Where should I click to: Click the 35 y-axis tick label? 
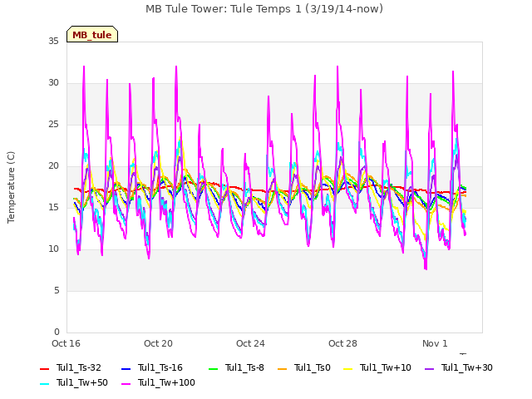[x=53, y=42]
